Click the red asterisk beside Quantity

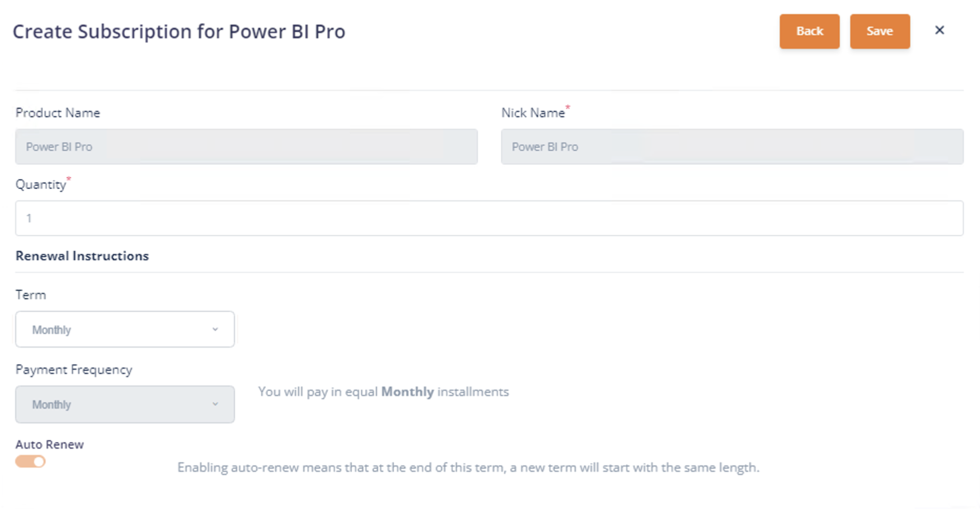(x=69, y=180)
